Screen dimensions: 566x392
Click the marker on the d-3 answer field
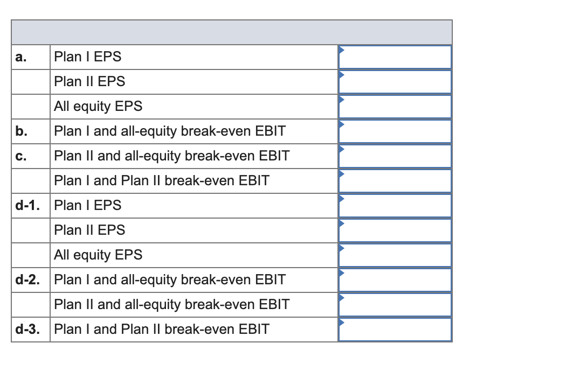(341, 322)
